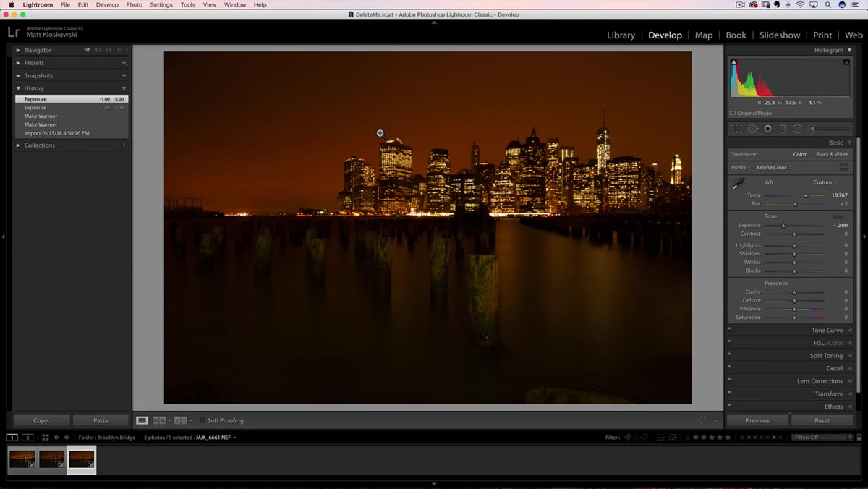Select the radial filter tool
This screenshot has height=489, width=868.
(797, 129)
